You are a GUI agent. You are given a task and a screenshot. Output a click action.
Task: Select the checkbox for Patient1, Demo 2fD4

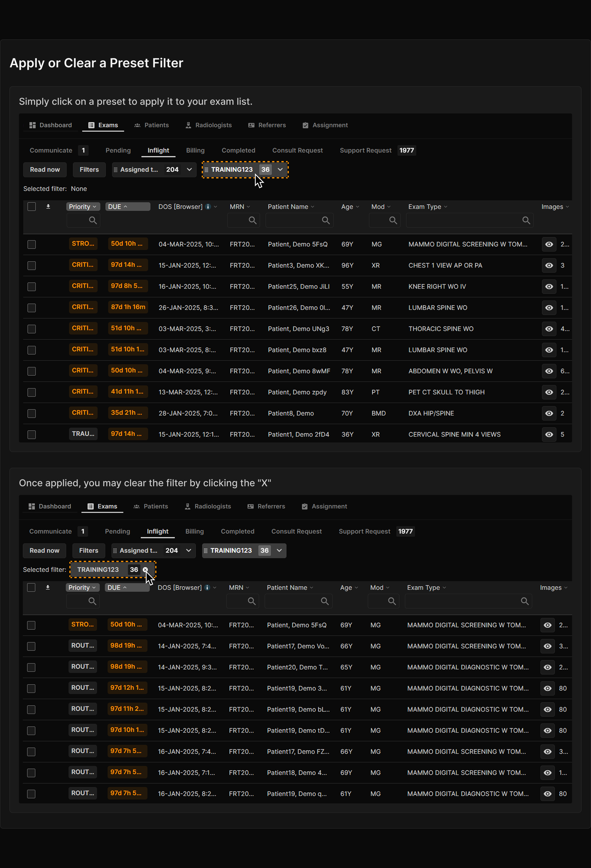(x=32, y=435)
